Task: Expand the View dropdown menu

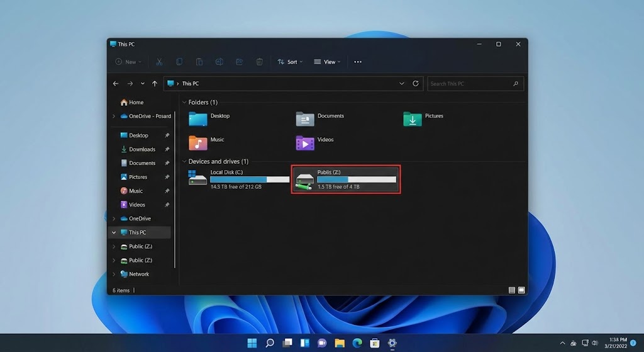Action: pyautogui.click(x=327, y=62)
